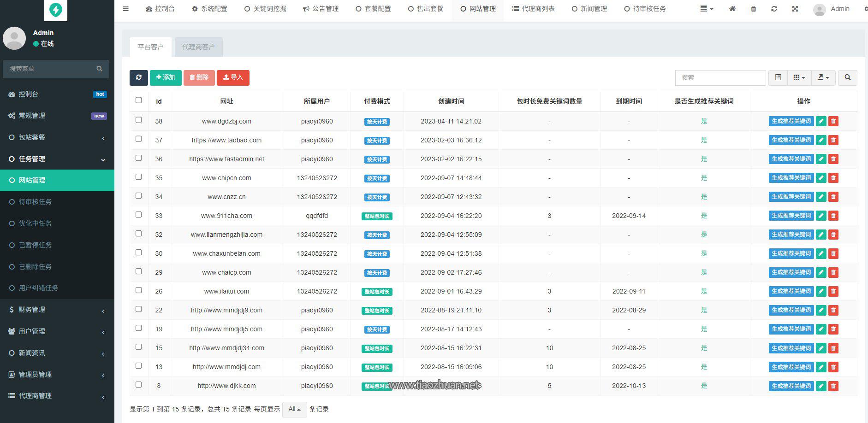This screenshot has height=423, width=868.
Task: Edit the www.ilaitui.com row
Action: (x=821, y=291)
